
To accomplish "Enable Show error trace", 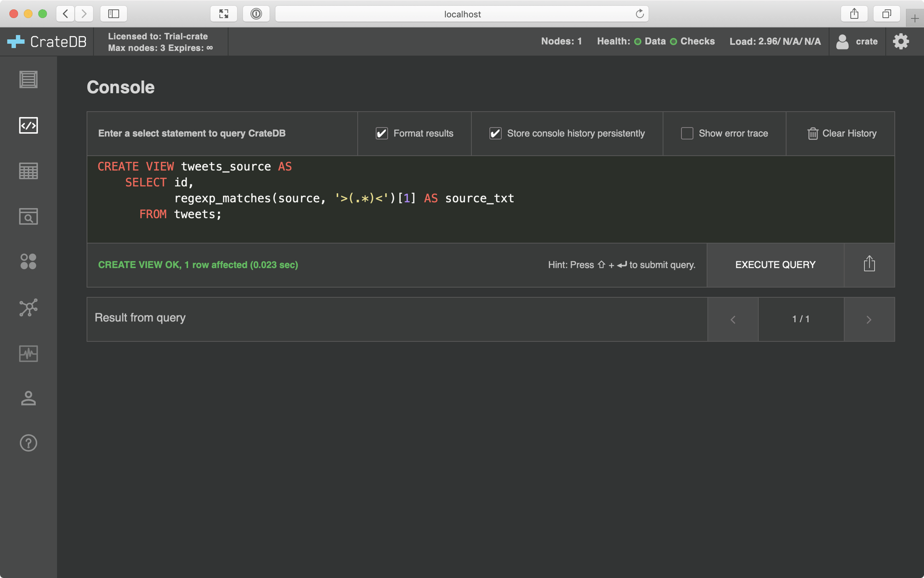I will coord(687,133).
